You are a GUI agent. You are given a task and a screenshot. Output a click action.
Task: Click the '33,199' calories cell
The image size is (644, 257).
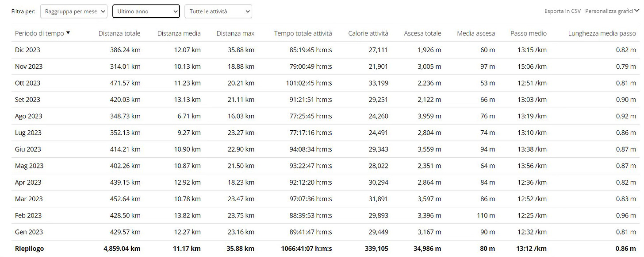(x=378, y=83)
